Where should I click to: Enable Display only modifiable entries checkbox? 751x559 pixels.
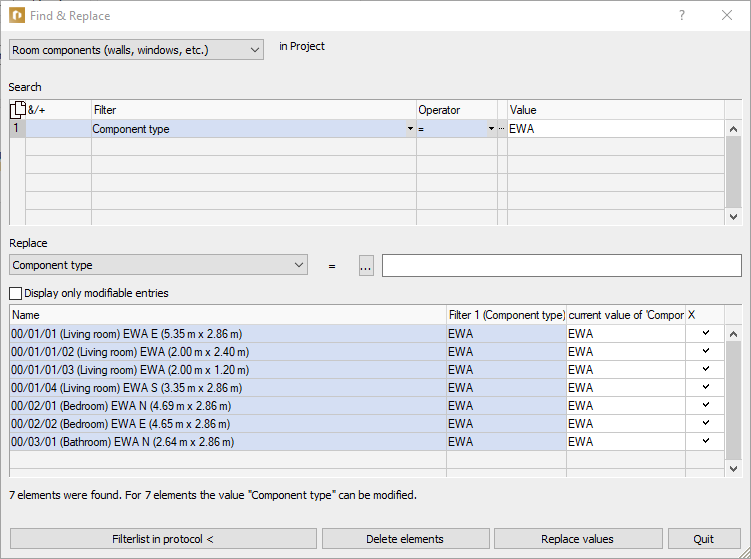pyautogui.click(x=15, y=293)
